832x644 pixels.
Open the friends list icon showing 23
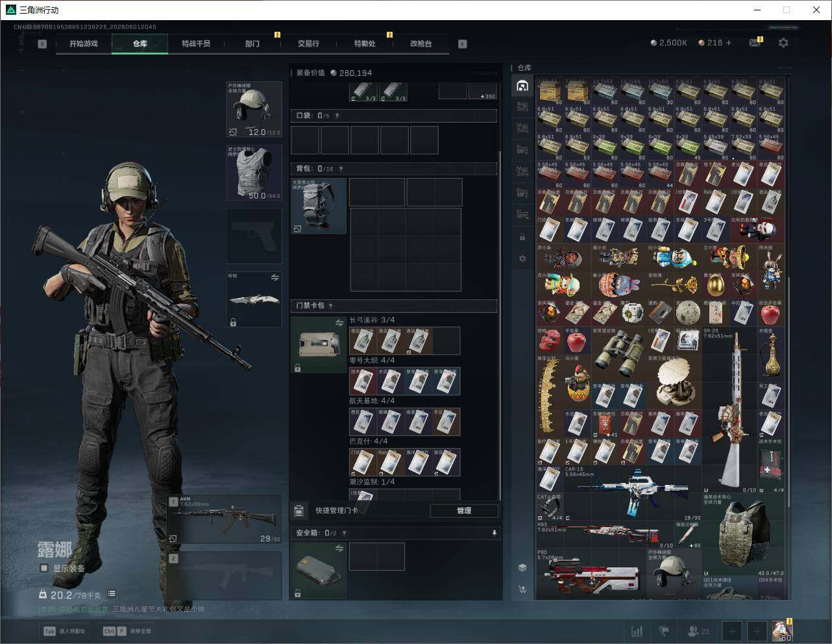click(698, 631)
